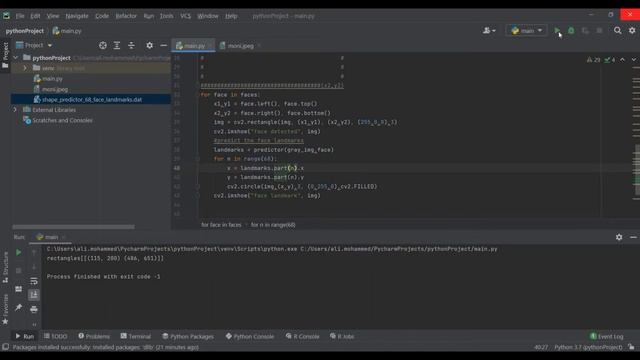
Task: Click Python 3.7 interpreter in status bar
Action: [588, 347]
